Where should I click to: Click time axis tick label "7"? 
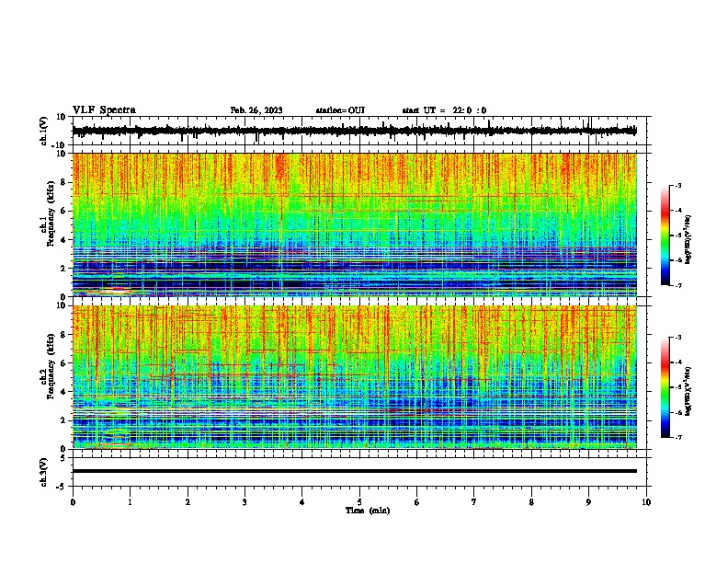474,502
